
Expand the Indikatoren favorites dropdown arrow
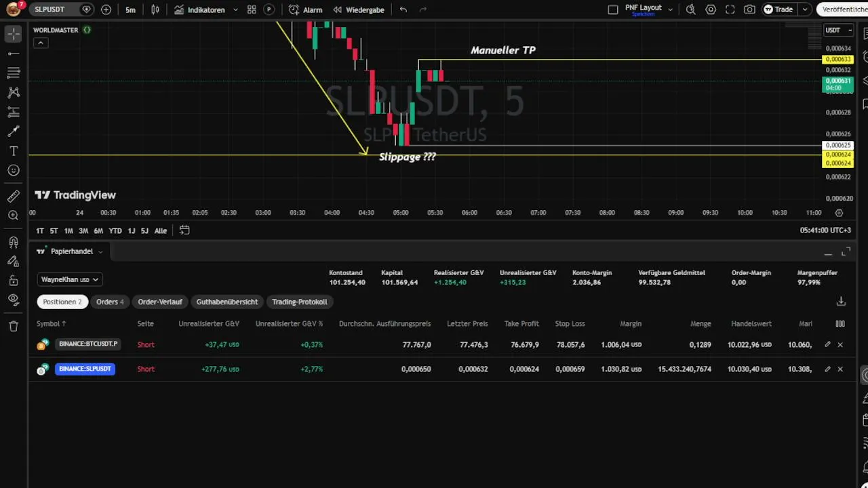pos(235,9)
